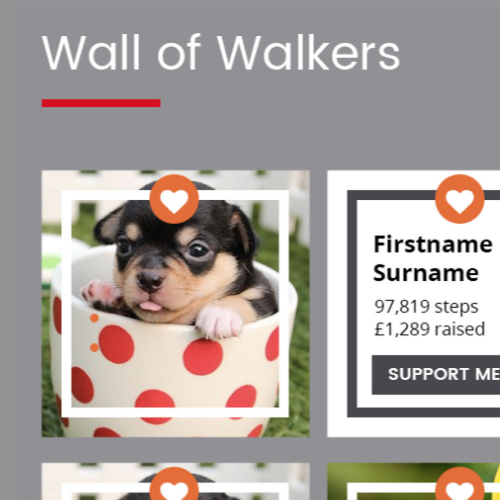Screen dimensions: 500x500
Task: Click the Wall of Walkers heading
Action: pyautogui.click(x=221, y=53)
